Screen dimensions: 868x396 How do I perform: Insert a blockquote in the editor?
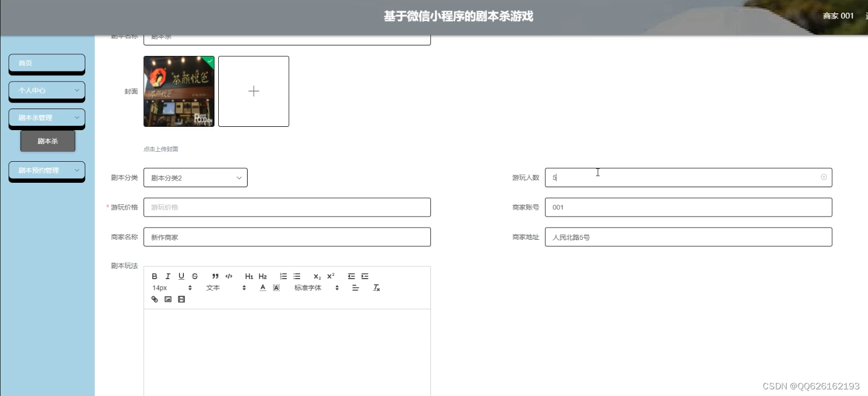coord(215,276)
